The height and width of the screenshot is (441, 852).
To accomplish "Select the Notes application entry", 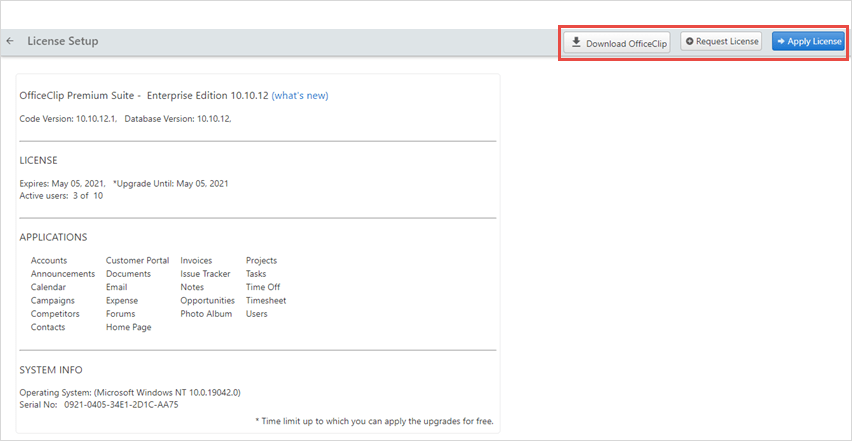I will [192, 287].
